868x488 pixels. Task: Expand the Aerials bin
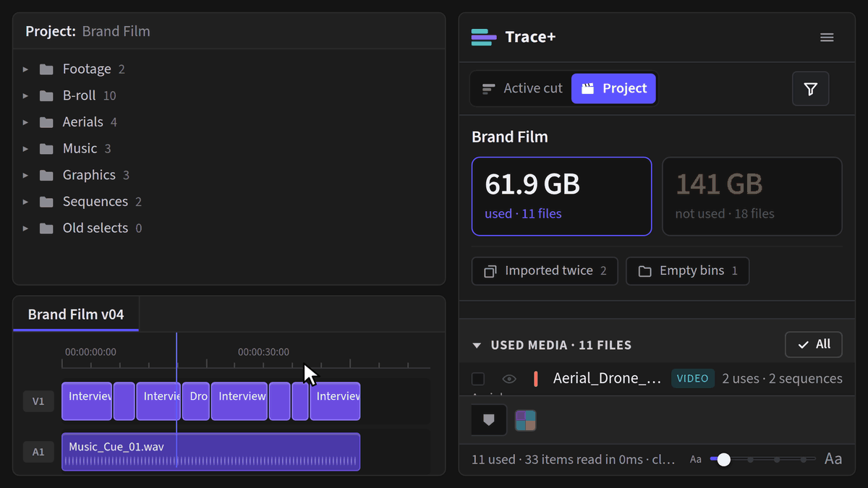[25, 122]
